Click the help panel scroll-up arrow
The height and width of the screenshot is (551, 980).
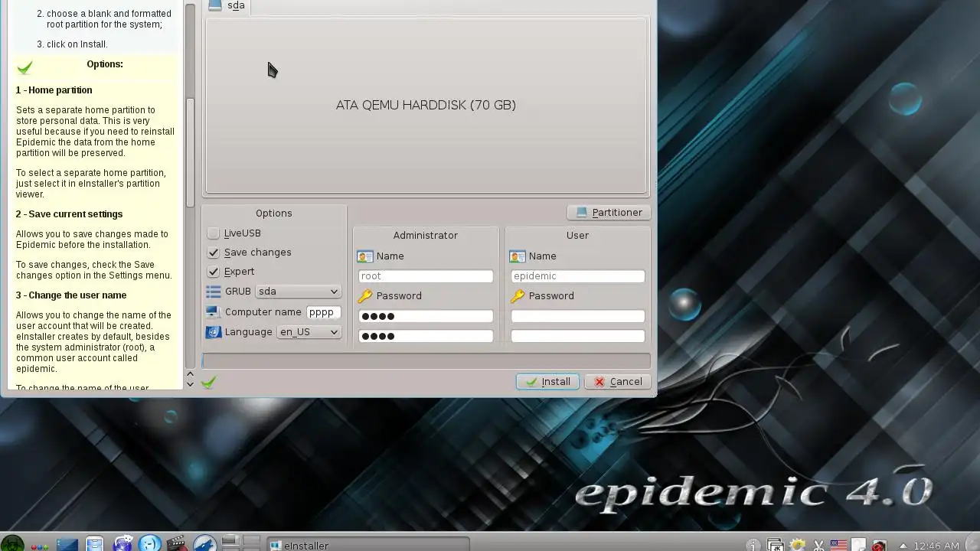point(190,373)
